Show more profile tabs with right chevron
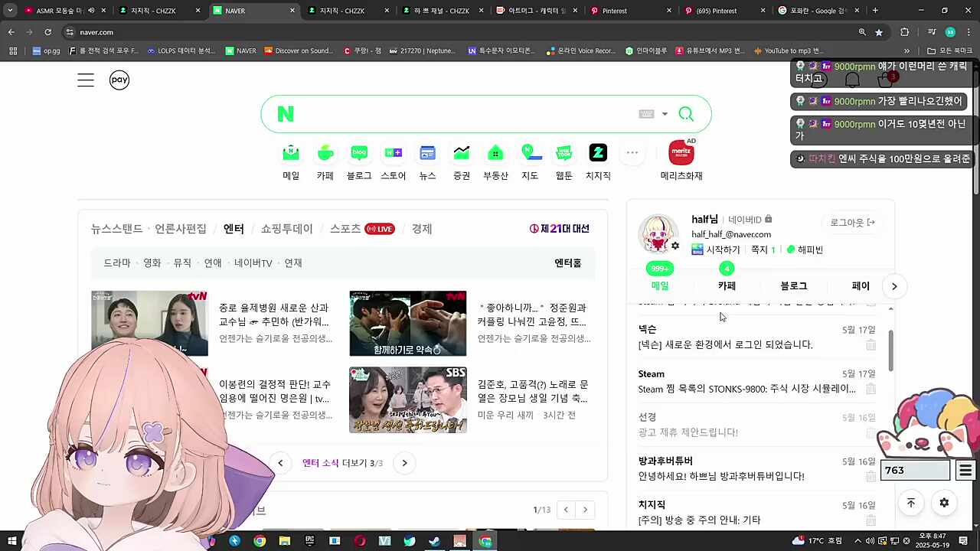The width and height of the screenshot is (980, 551). tap(894, 286)
